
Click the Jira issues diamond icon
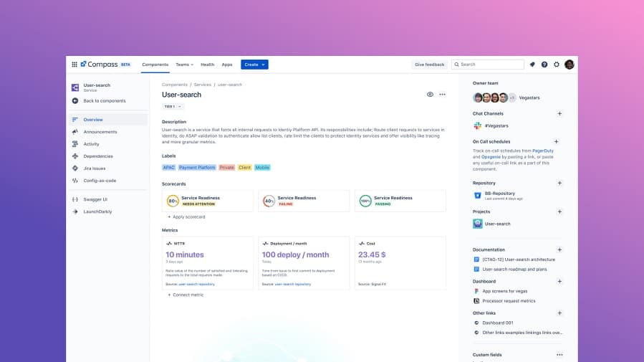[75, 168]
